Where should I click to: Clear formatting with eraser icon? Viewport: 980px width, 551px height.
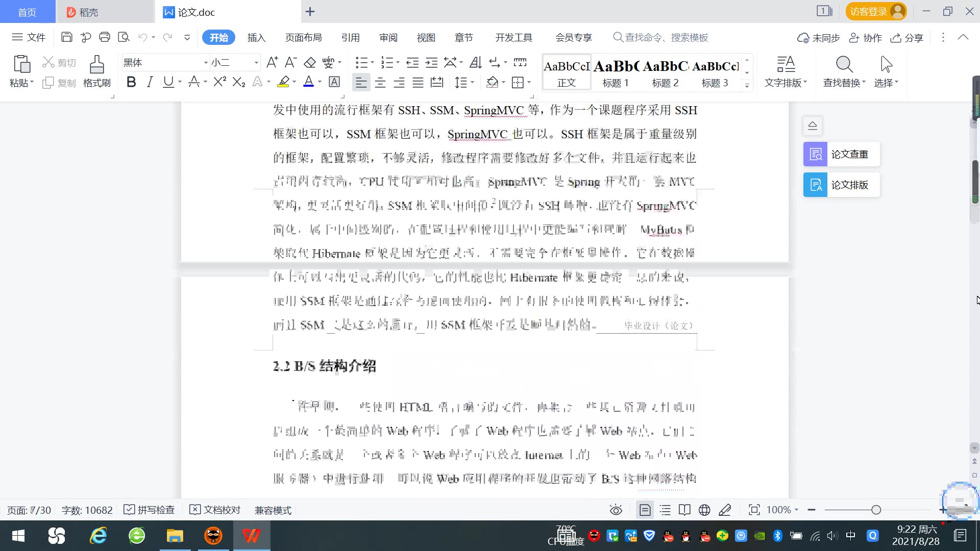(310, 62)
